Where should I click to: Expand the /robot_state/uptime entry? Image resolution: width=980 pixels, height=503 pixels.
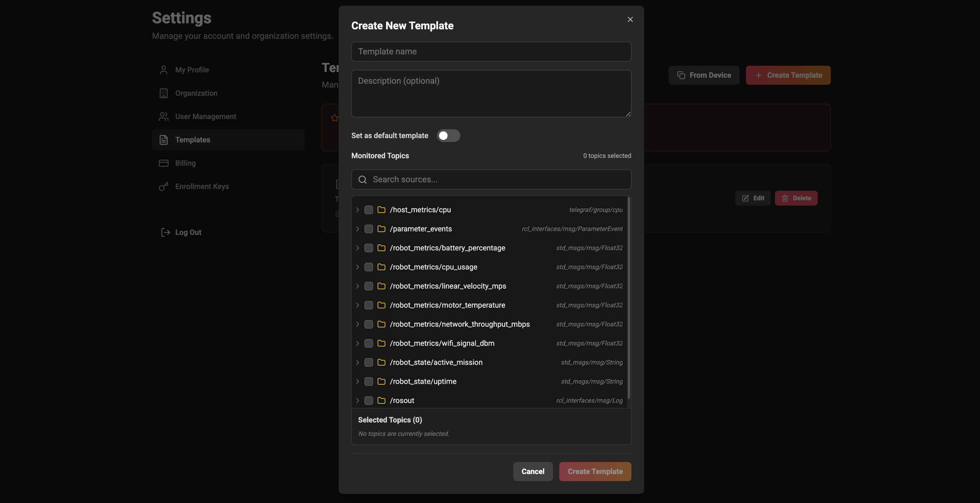358,381
